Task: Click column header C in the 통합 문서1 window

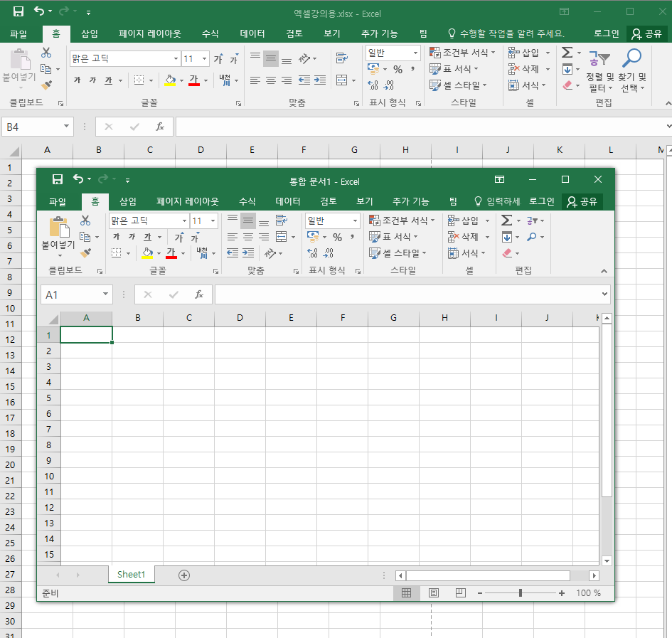Action: tap(188, 318)
